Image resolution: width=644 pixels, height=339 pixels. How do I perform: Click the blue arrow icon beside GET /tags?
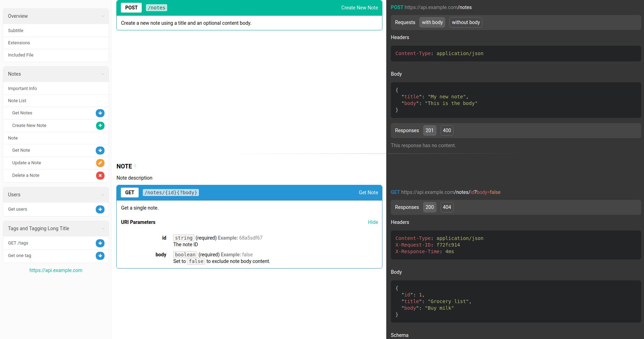click(x=100, y=243)
